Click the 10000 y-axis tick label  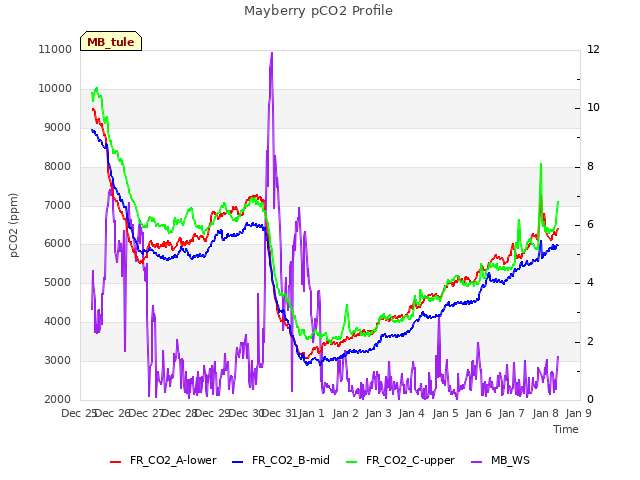pyautogui.click(x=55, y=89)
